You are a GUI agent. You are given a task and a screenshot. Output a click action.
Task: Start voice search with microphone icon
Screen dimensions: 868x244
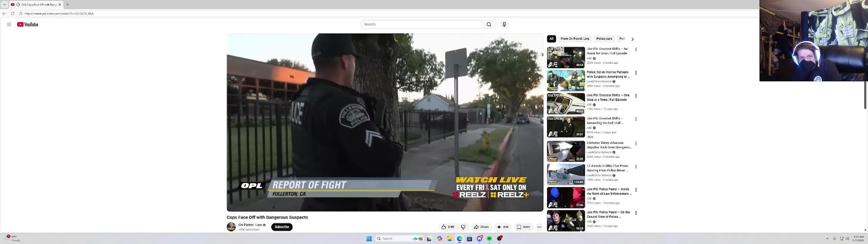(x=504, y=24)
